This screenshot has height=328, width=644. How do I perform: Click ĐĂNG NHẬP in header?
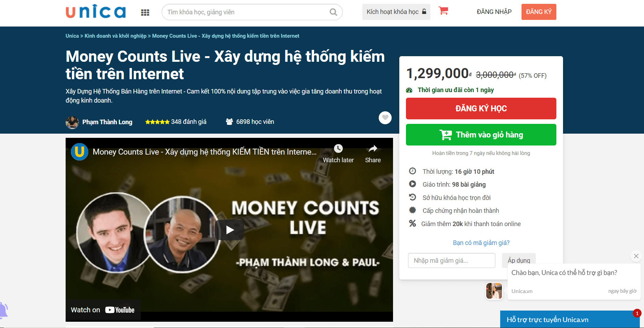tap(494, 12)
